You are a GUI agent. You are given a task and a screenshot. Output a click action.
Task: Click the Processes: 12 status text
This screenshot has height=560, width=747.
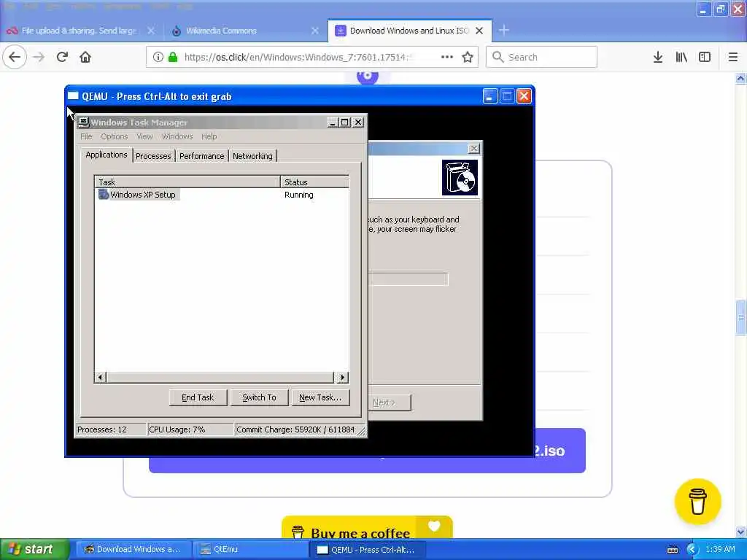pos(102,429)
